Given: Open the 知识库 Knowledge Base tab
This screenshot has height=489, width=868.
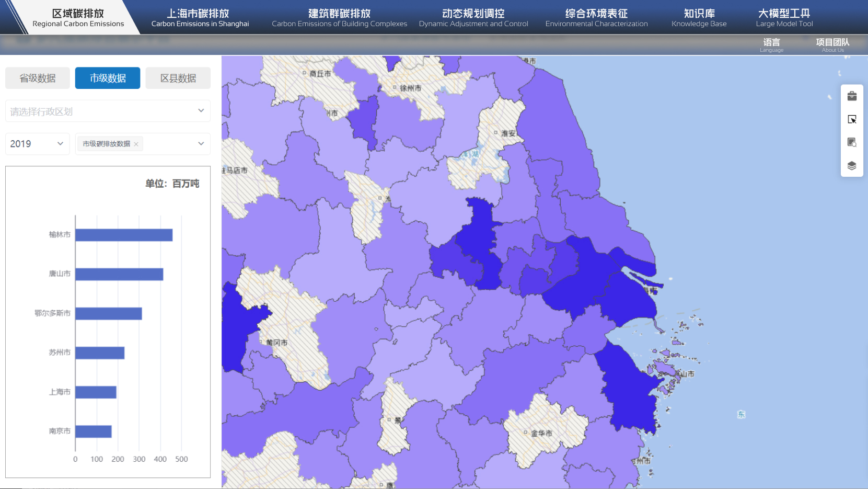Looking at the screenshot, I should [699, 18].
